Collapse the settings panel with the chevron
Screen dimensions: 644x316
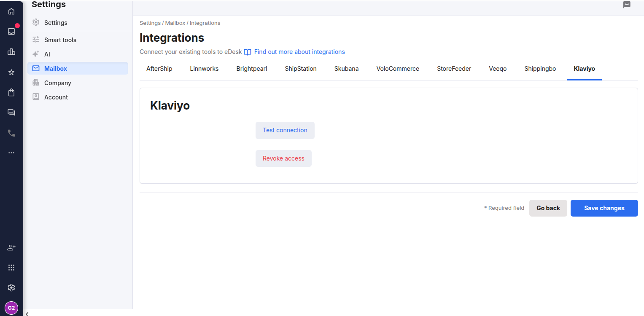coord(27,313)
